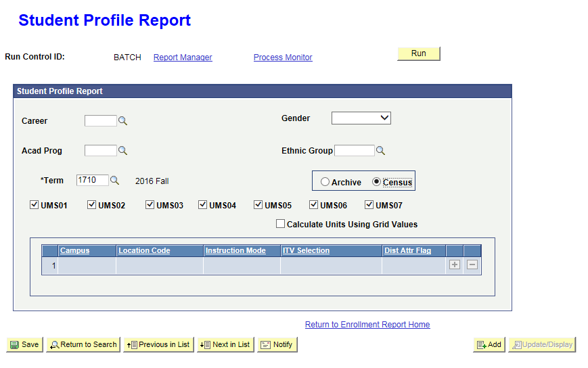
Task: Sort by Instruction Mode column header
Action: coord(235,250)
